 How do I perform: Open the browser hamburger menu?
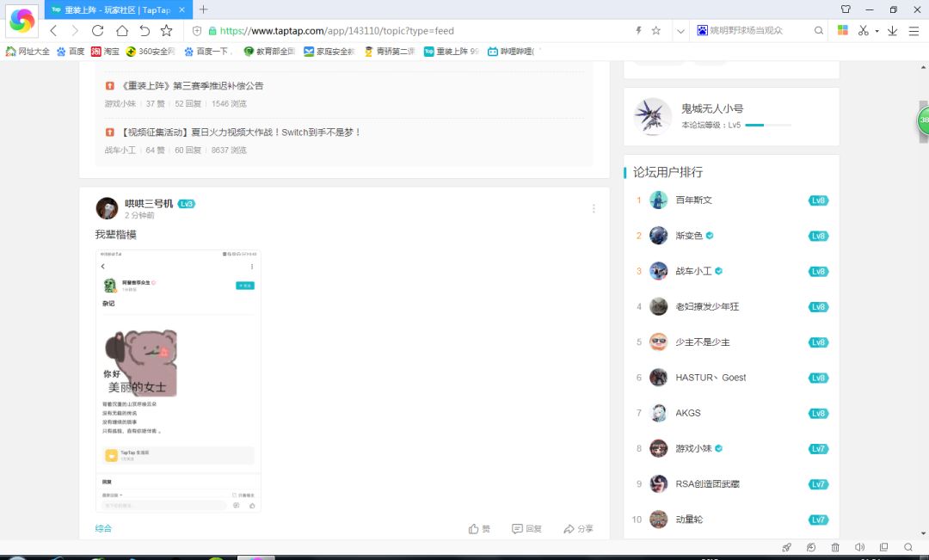coord(914,31)
